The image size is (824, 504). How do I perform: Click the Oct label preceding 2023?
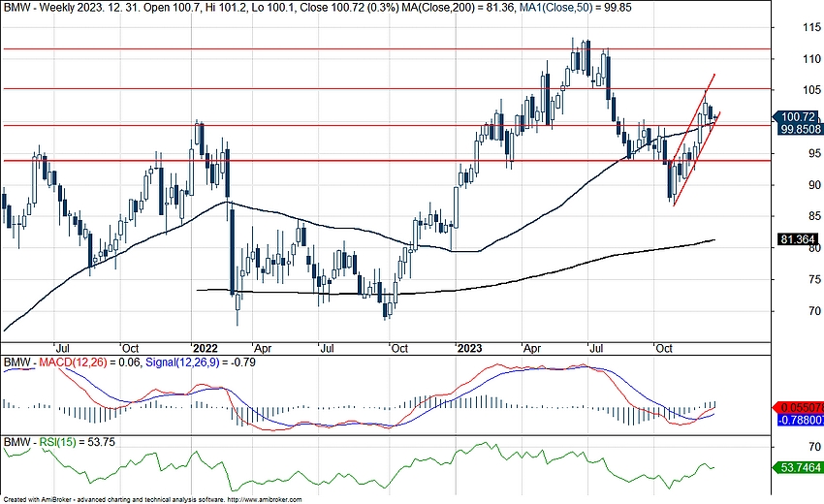[x=399, y=348]
